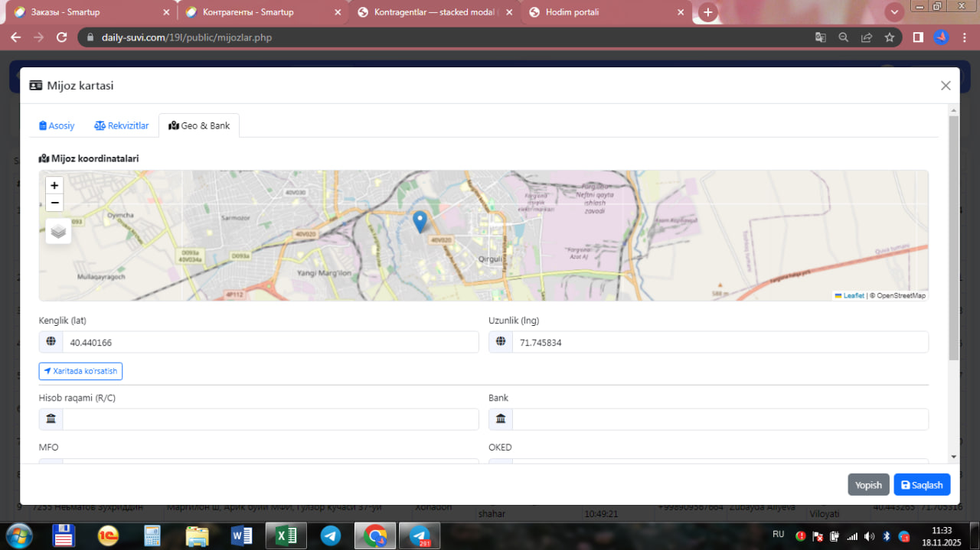Open the Rekvizitlar tab
This screenshot has height=550, width=980.
coord(122,125)
